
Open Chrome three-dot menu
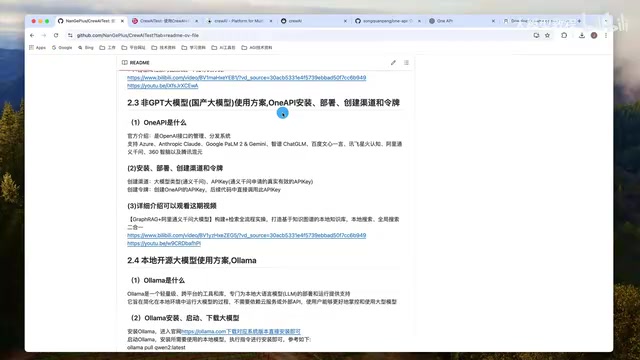pos(606,36)
